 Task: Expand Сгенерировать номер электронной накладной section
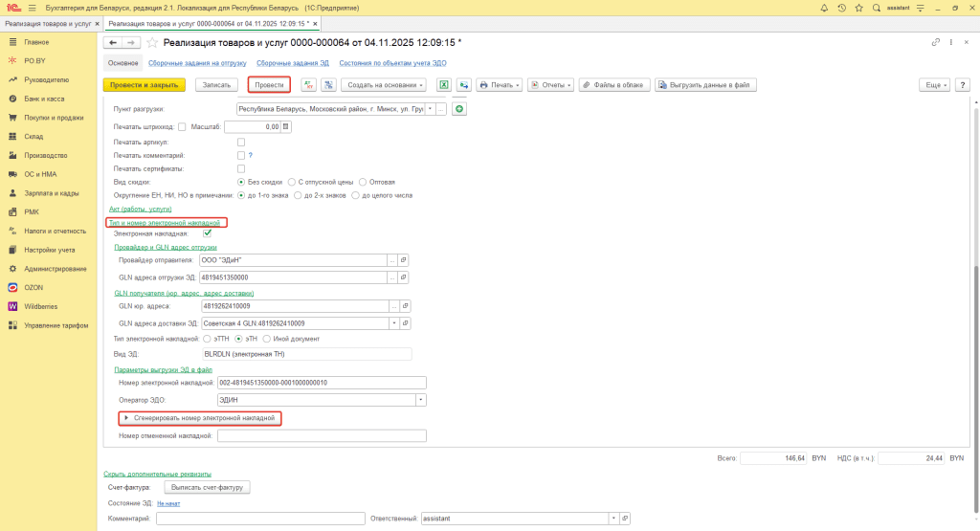point(126,418)
